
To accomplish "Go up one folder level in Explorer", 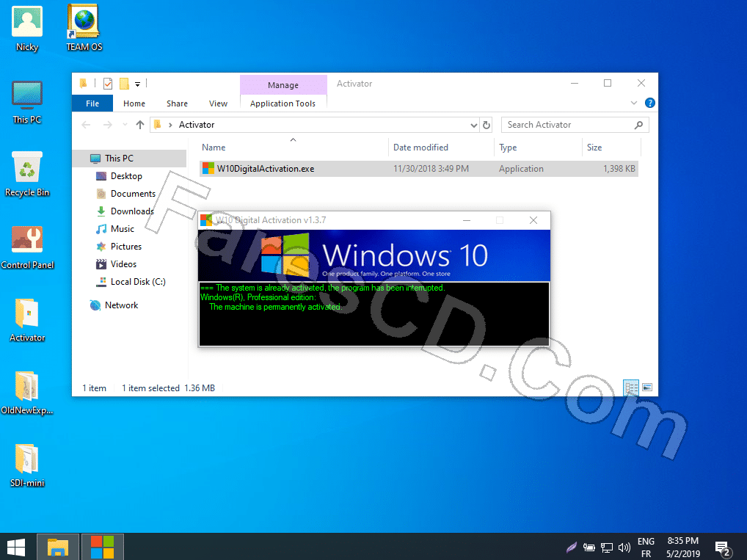I will [x=139, y=125].
